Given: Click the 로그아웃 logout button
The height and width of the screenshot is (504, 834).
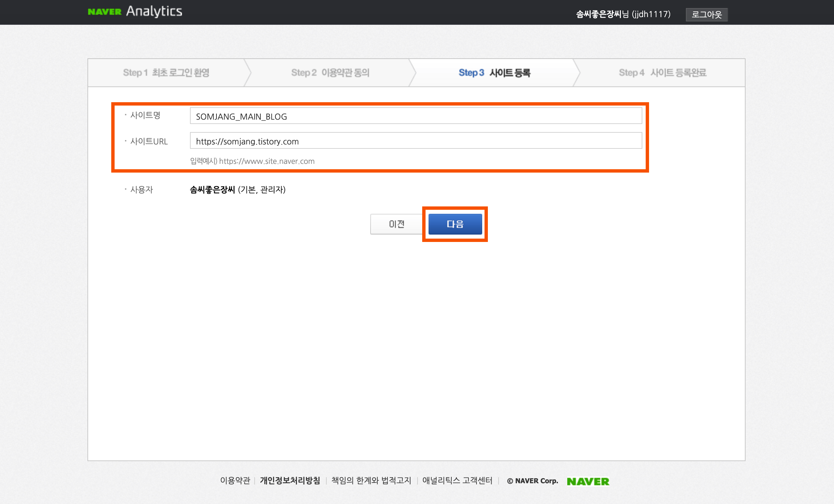Looking at the screenshot, I should pyautogui.click(x=706, y=14).
